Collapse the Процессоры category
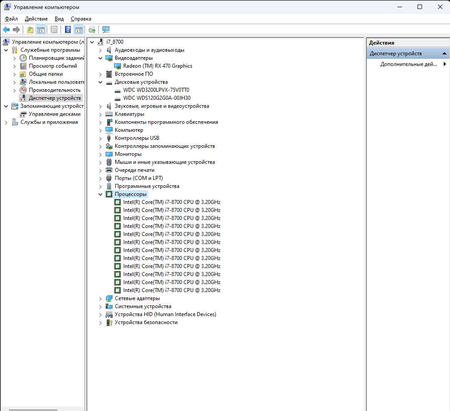Viewport: 450px width, 411px height. tap(100, 194)
